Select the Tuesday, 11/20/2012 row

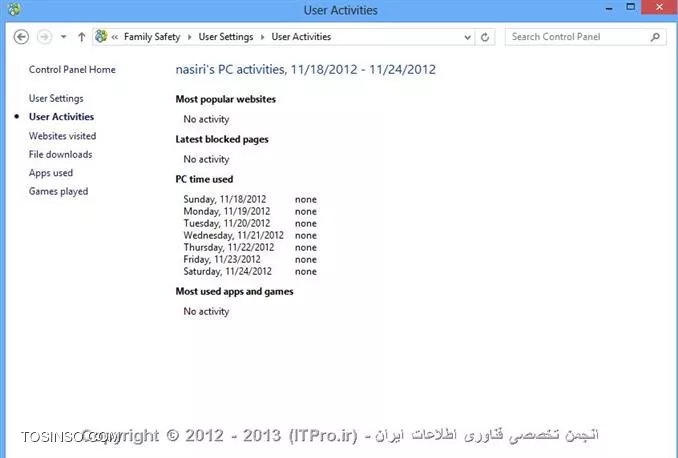click(250, 224)
